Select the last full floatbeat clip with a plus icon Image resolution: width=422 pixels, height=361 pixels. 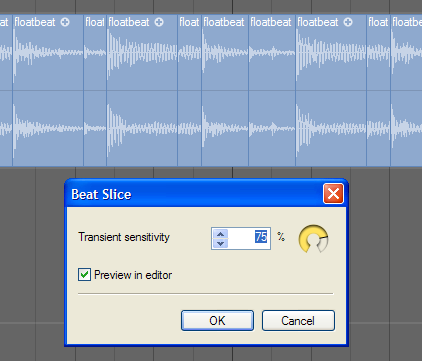331,90
